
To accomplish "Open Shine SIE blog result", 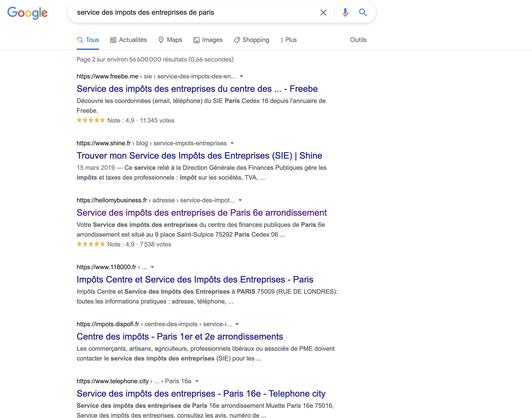I will (x=199, y=156).
